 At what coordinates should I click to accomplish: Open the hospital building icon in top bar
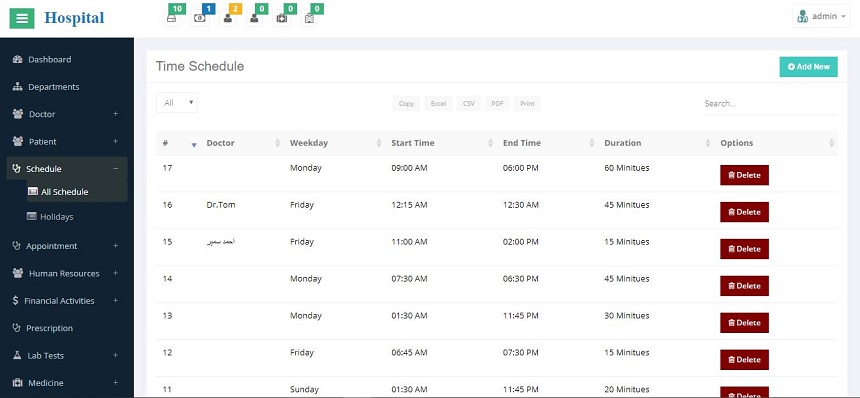click(x=309, y=18)
